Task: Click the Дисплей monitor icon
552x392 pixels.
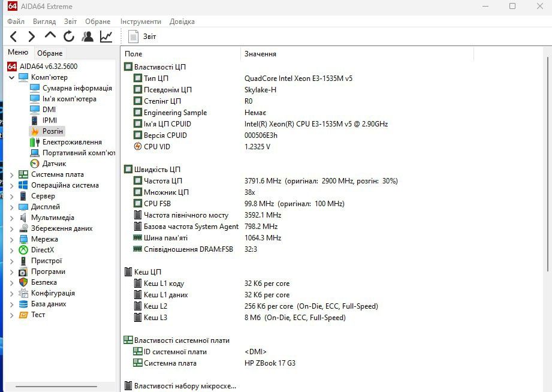Action: click(23, 207)
